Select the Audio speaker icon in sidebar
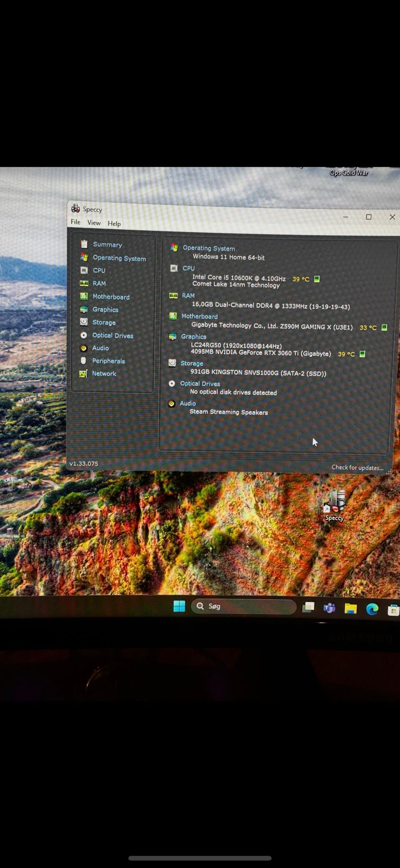The width and height of the screenshot is (400, 868). 83,348
